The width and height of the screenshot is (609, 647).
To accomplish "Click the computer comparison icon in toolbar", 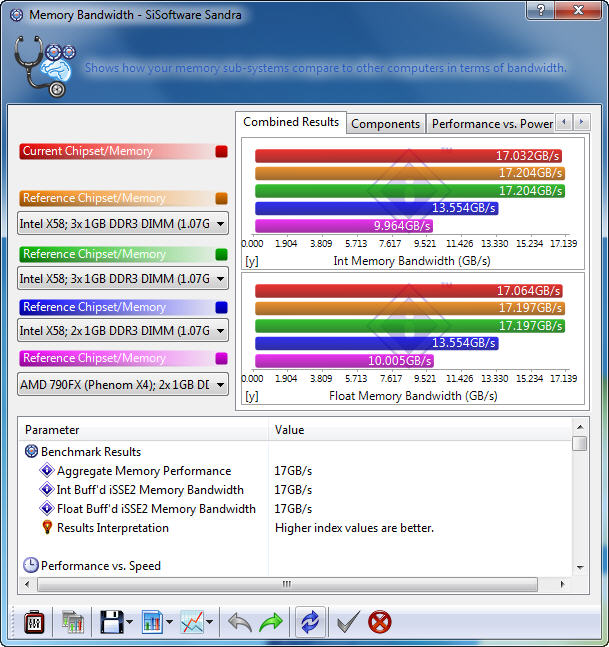I will click(73, 622).
